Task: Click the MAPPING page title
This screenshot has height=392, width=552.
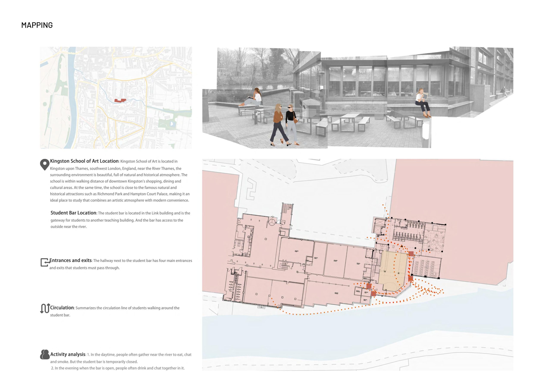Action: coord(37,25)
